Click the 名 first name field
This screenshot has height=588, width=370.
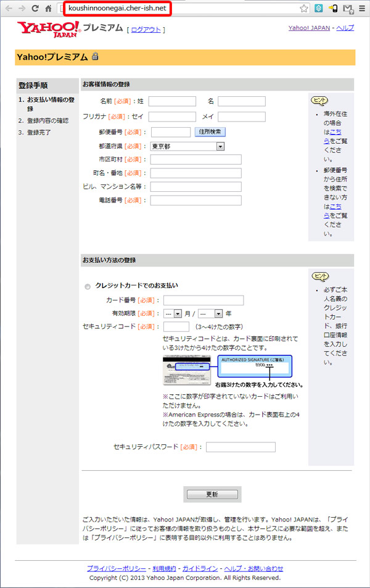point(242,101)
